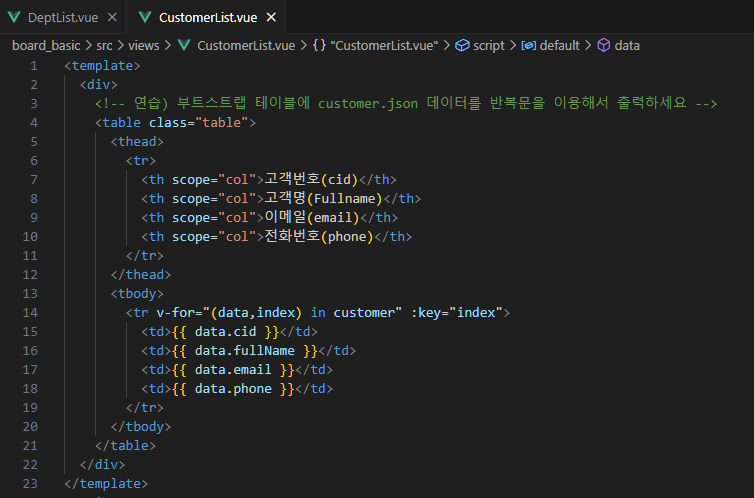Click the opening <template> tag on line 1
Image resolution: width=754 pixels, height=498 pixels.
click(102, 66)
